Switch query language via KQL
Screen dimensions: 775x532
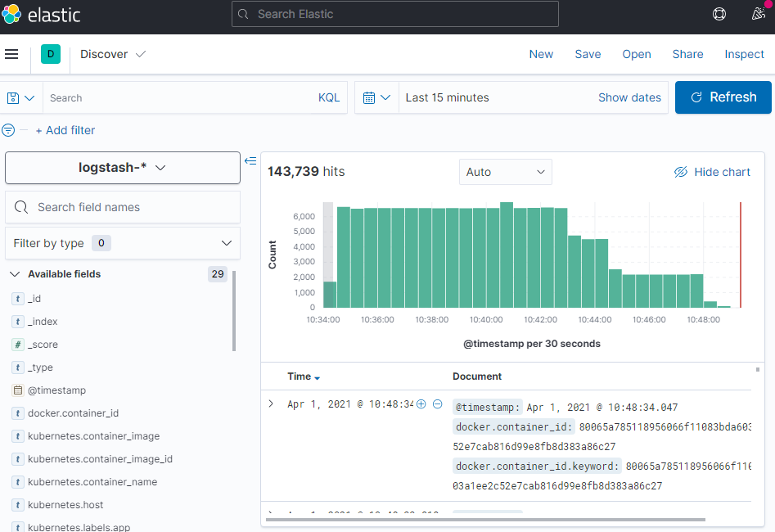[328, 97]
